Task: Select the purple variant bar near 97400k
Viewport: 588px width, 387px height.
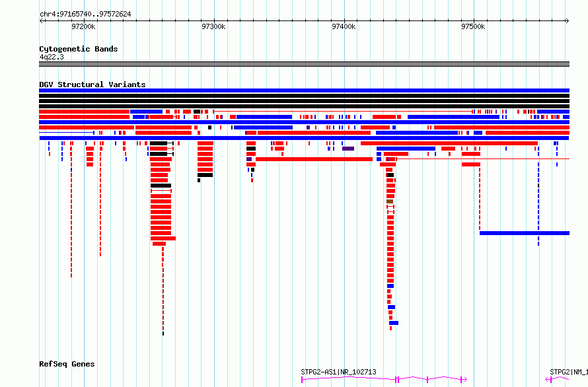Action: tap(348, 149)
